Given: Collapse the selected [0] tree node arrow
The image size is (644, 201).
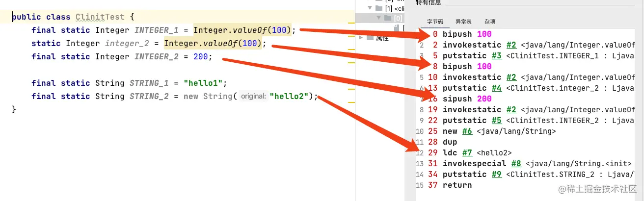Looking at the screenshot, I should tap(378, 18).
